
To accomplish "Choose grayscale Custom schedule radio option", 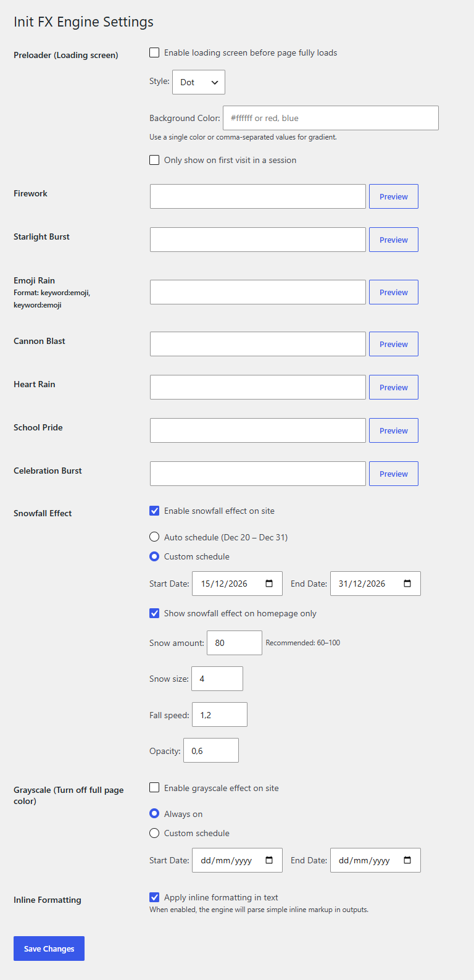I will [x=154, y=833].
